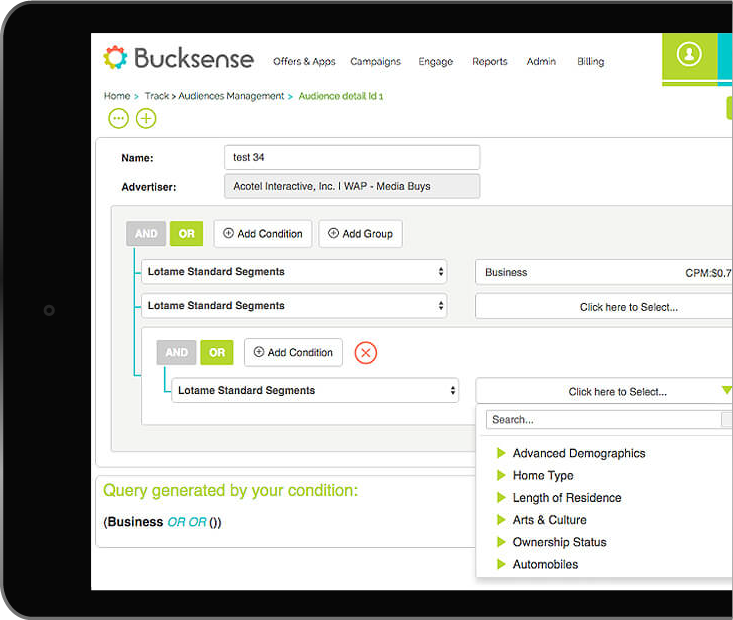Screen dimensions: 733x620
Task: Click the ellipsis circle icon
Action: [x=118, y=118]
